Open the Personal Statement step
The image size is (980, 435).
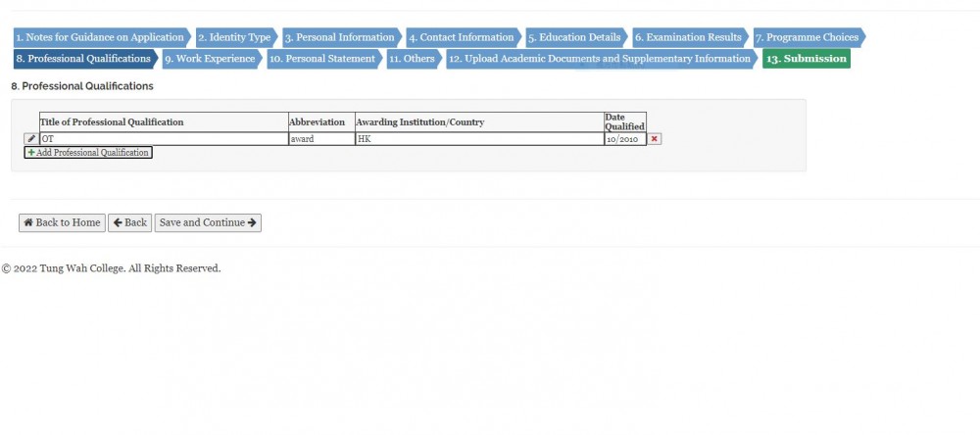coord(321,59)
